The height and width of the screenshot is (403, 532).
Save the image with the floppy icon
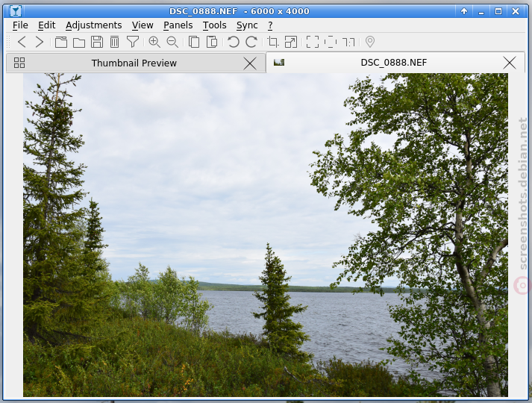tap(97, 42)
